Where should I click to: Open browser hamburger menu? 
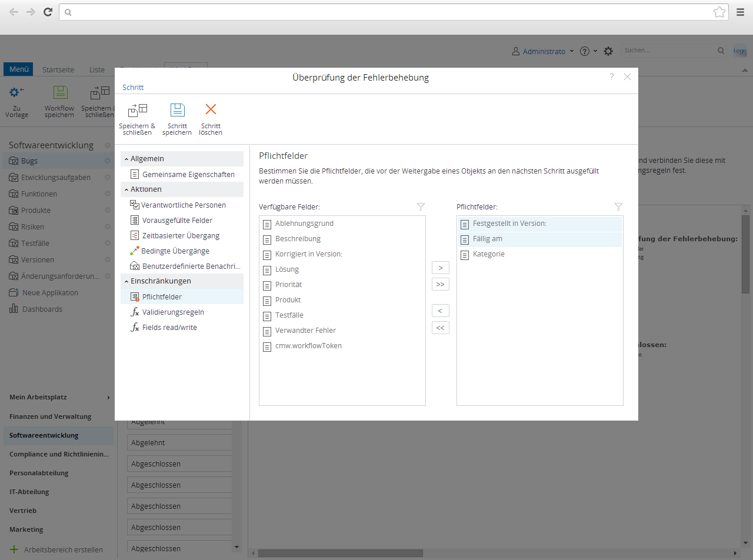740,12
